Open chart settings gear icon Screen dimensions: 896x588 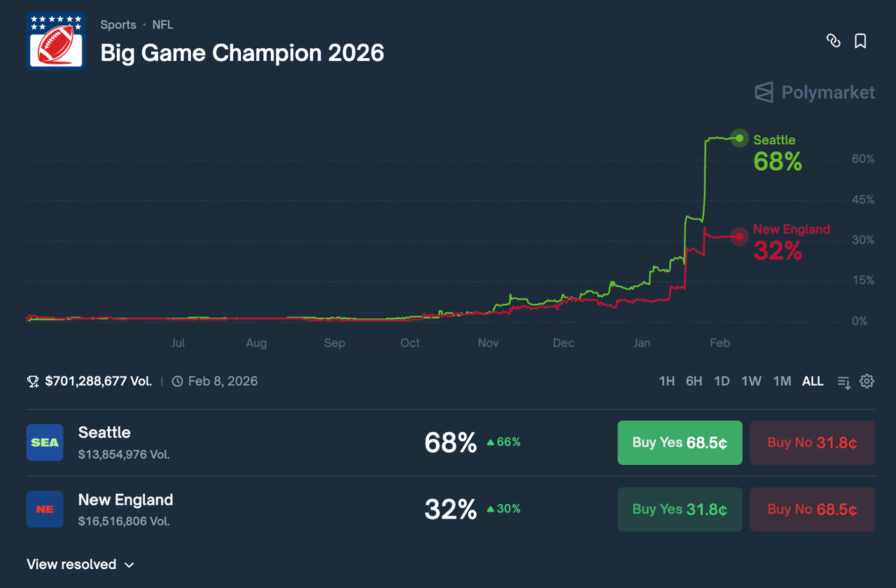(867, 381)
